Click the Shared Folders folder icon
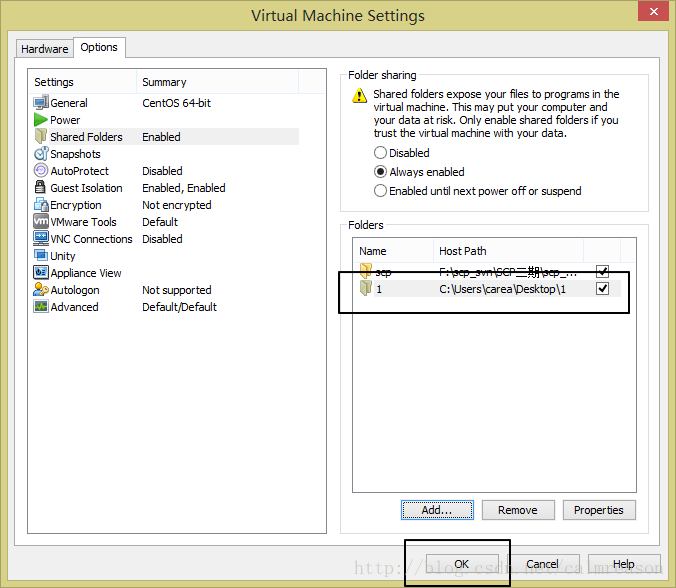Viewport: 676px width, 588px height. pyautogui.click(x=41, y=136)
